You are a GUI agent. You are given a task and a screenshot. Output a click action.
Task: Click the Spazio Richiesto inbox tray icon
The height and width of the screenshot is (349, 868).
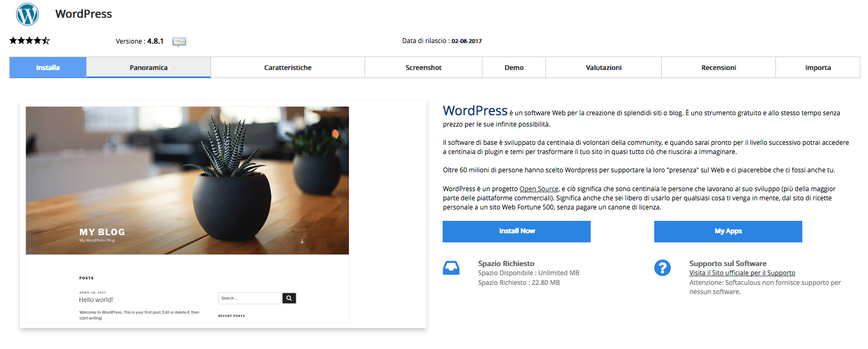(x=451, y=268)
